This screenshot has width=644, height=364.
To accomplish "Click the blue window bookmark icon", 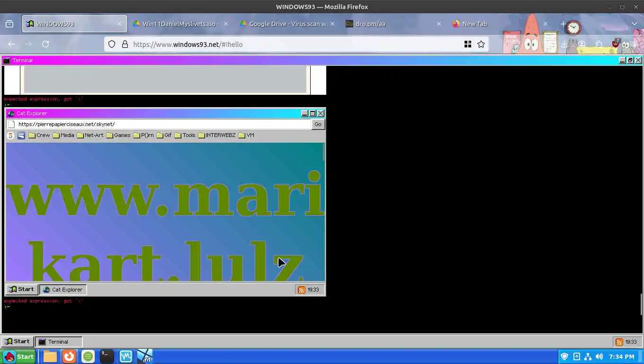I will tap(21, 136).
